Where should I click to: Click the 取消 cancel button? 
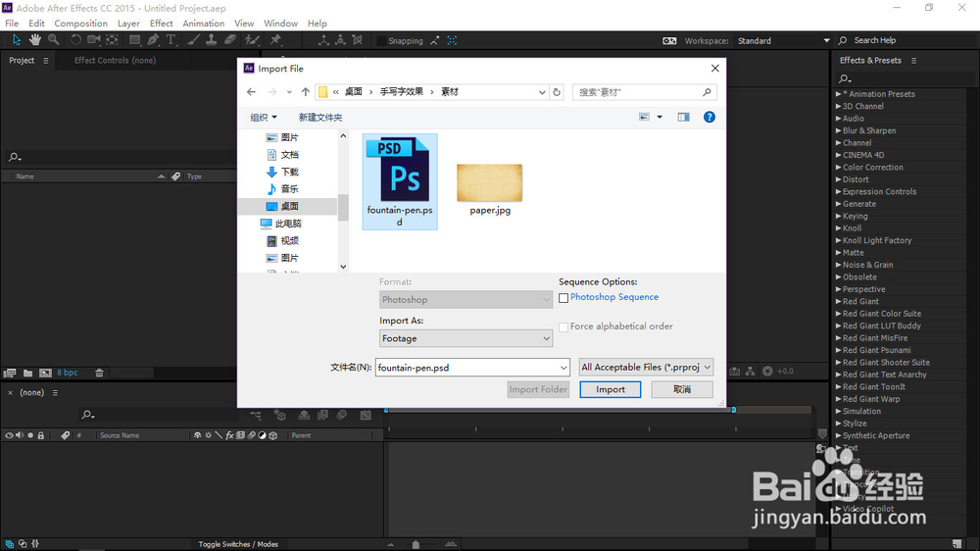click(682, 389)
